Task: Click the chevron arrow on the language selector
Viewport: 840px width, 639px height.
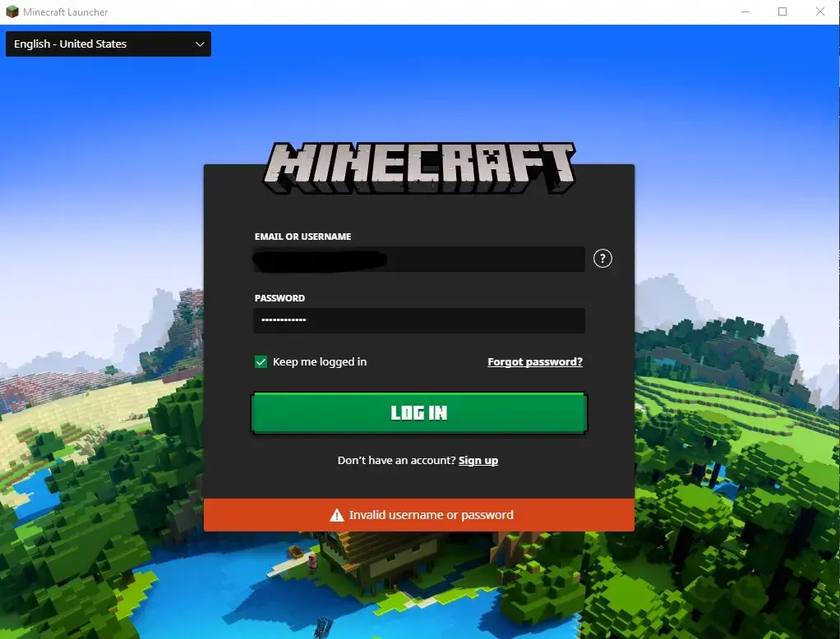Action: coord(200,44)
